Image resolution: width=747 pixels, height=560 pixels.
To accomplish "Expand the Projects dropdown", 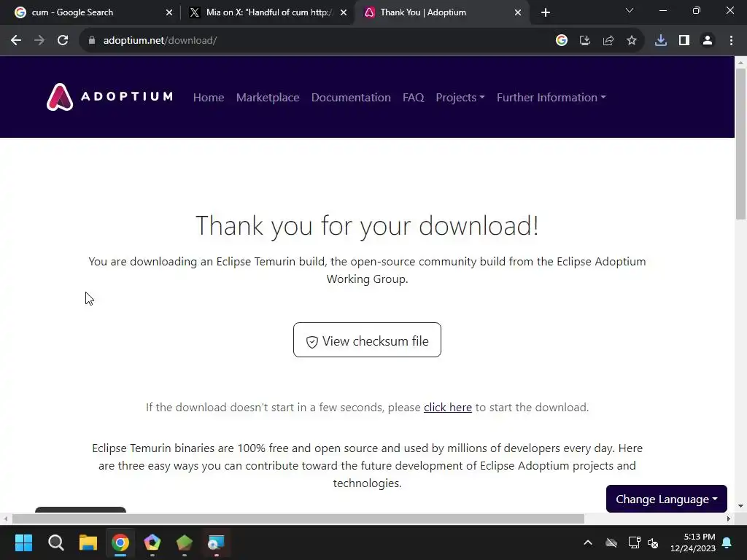I will 460,98.
